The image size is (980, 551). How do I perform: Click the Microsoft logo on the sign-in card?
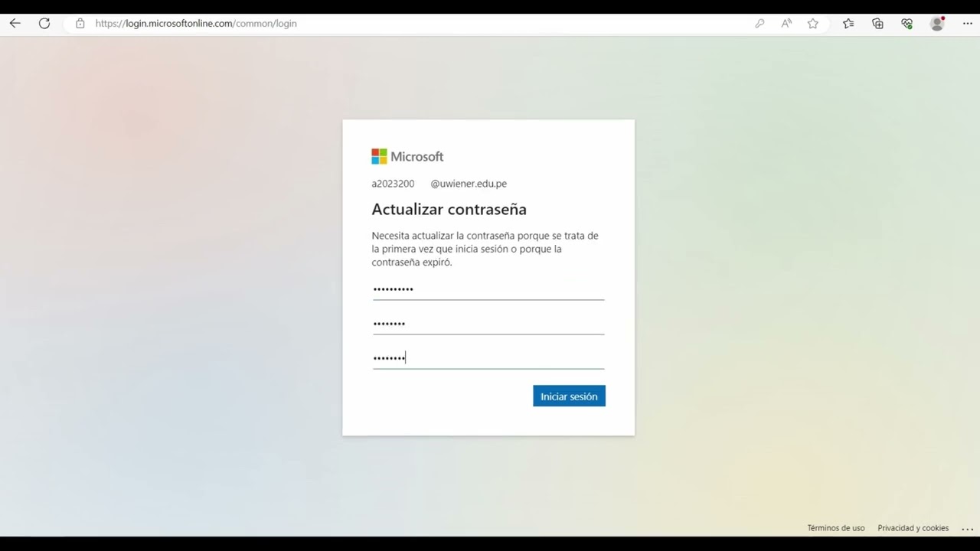tap(407, 157)
